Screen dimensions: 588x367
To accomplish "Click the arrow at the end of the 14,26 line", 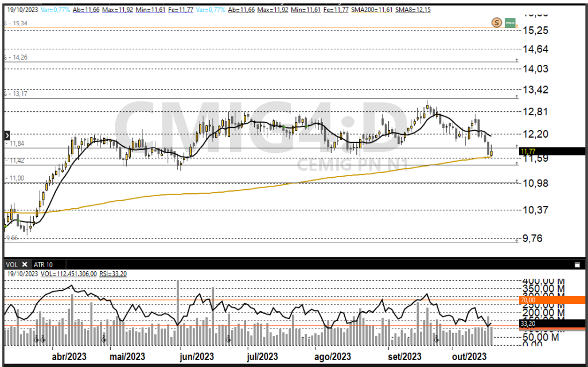I will point(516,60).
